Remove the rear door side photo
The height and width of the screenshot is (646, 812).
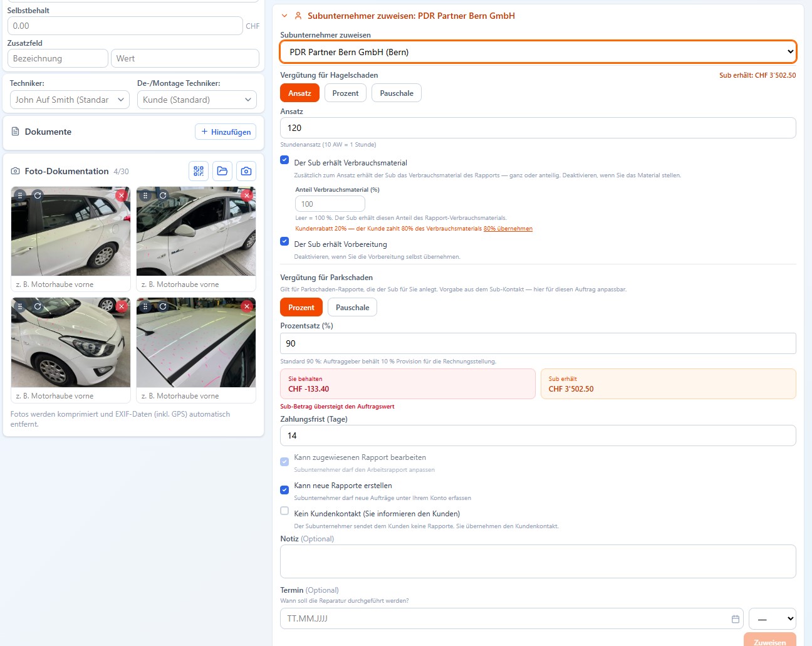point(122,195)
